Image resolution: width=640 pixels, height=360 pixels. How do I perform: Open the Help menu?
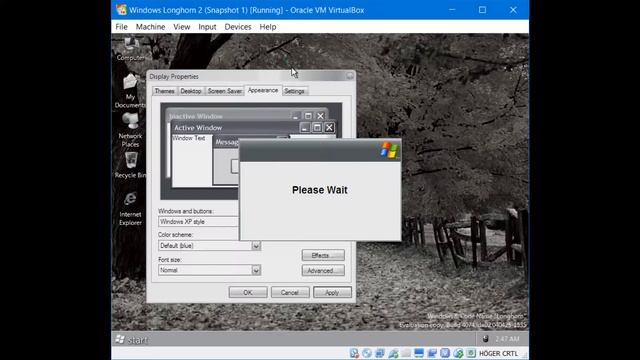coord(268,27)
